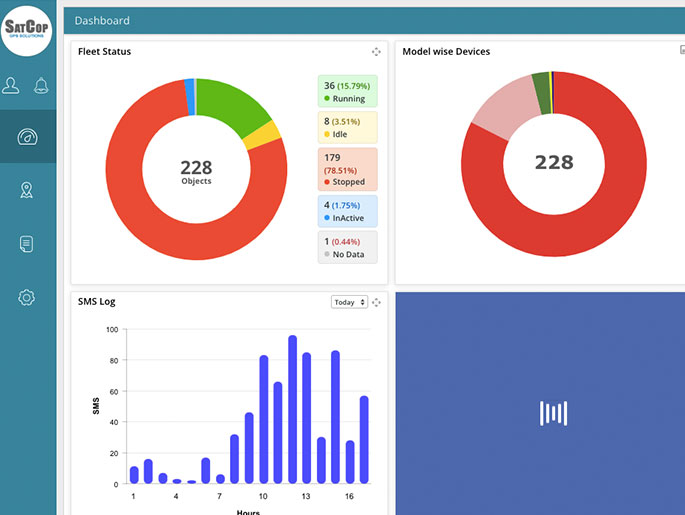Click the Model wise Devices corner icon
This screenshot has width=685, height=515.
(x=682, y=50)
